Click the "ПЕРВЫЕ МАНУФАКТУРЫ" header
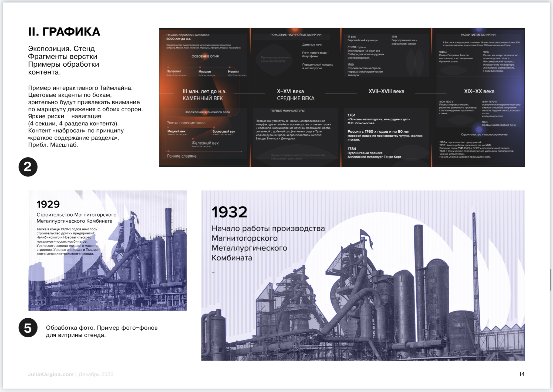 pos(288,111)
